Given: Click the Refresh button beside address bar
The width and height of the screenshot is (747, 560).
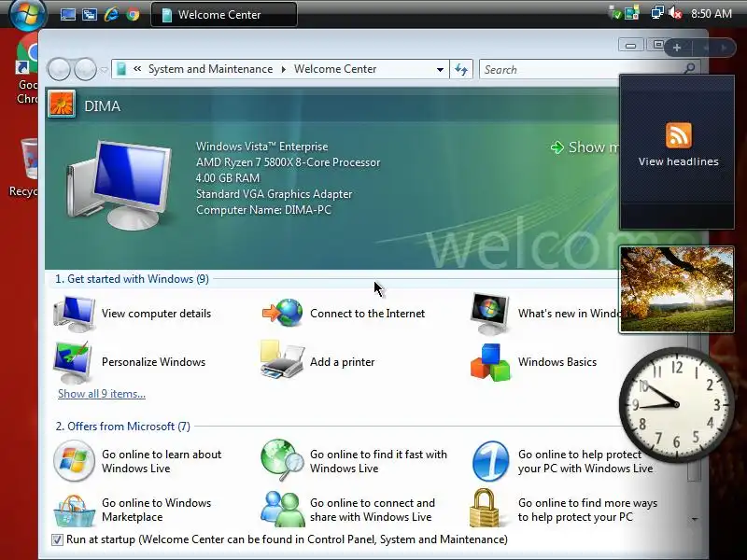Looking at the screenshot, I should (x=461, y=69).
